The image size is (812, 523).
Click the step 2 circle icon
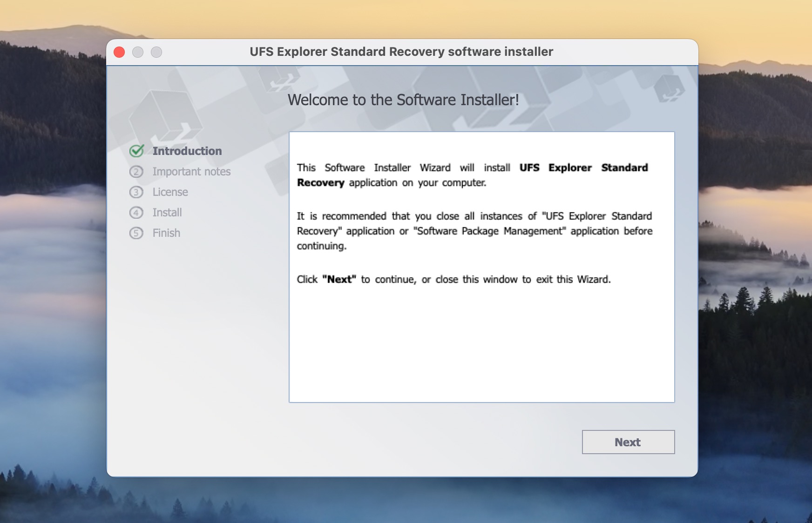coord(136,172)
